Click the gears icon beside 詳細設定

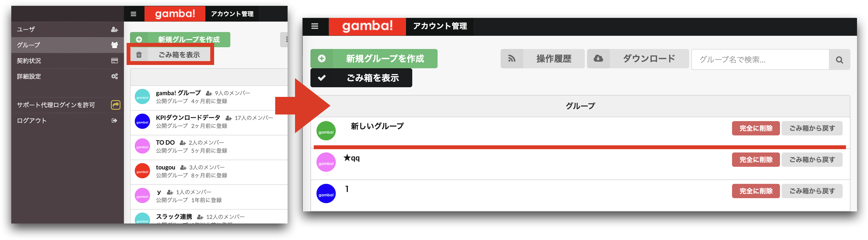(114, 76)
